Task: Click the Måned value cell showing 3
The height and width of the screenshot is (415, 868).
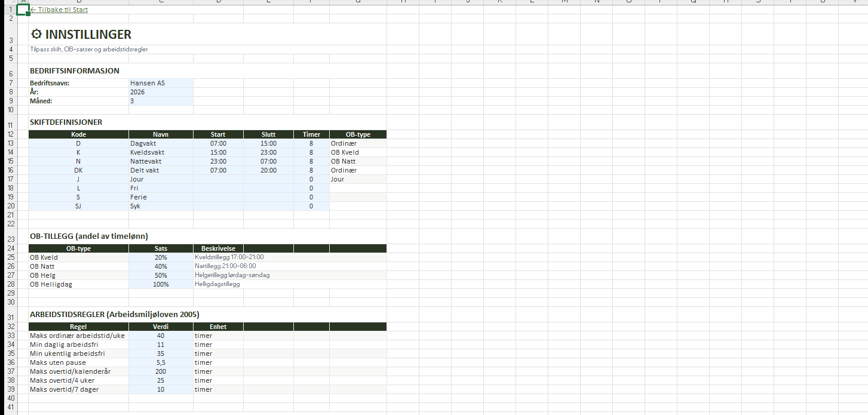Action: 160,101
